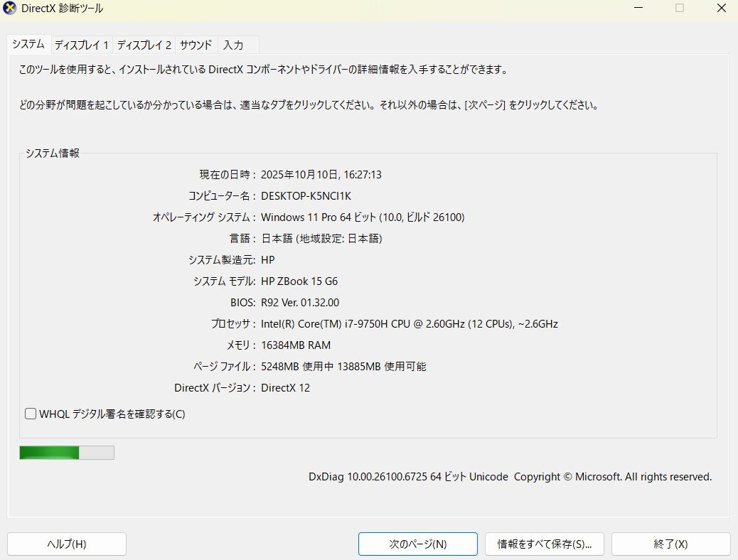The height and width of the screenshot is (560, 738).
Task: Select the 入力 tab
Action: tap(235, 45)
